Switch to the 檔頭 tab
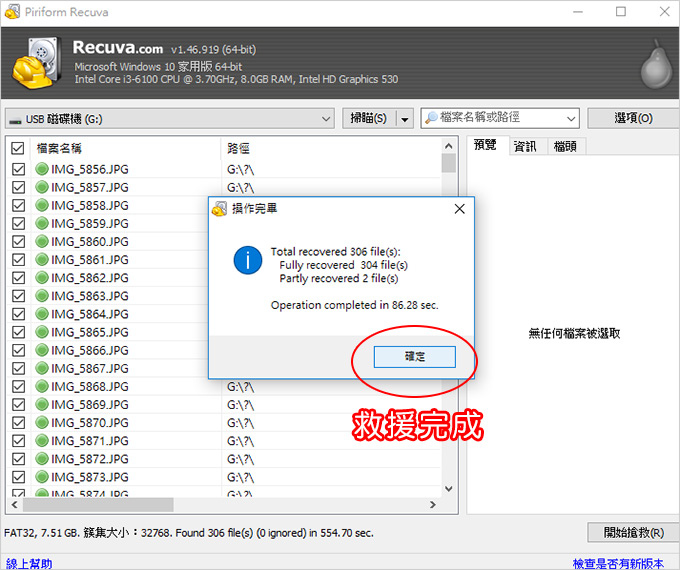Screen dimensions: 680x570 pyautogui.click(x=565, y=147)
